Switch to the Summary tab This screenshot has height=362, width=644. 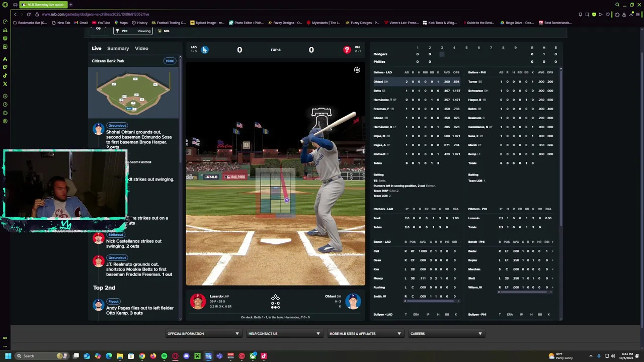click(x=118, y=48)
